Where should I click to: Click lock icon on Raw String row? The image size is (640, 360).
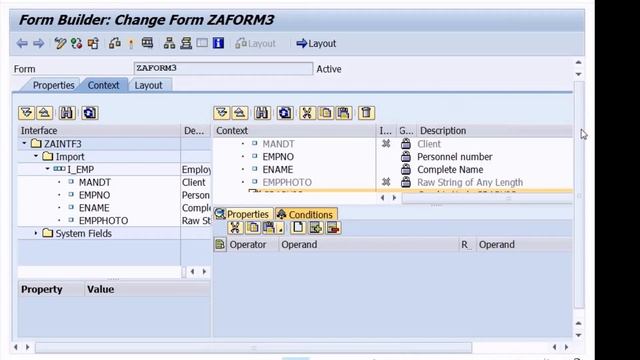pos(406,182)
